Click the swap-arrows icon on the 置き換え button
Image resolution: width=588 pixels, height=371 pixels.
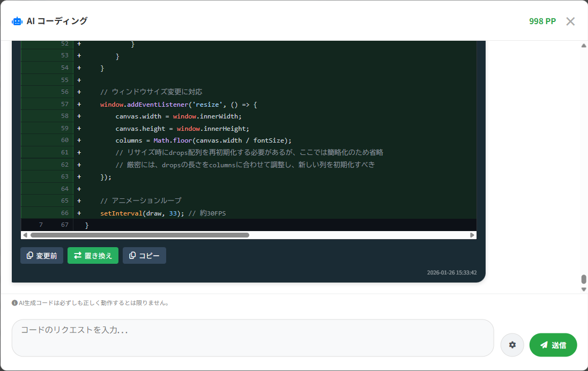tap(78, 255)
